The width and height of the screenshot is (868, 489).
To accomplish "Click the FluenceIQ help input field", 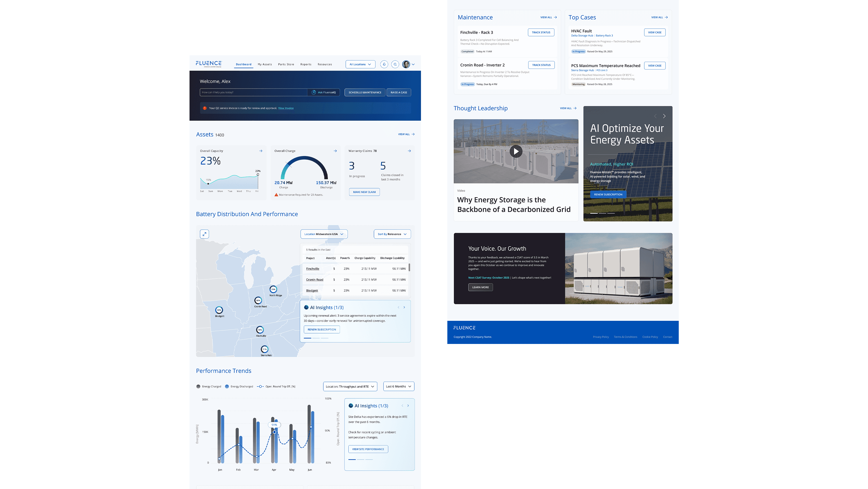I will 253,92.
